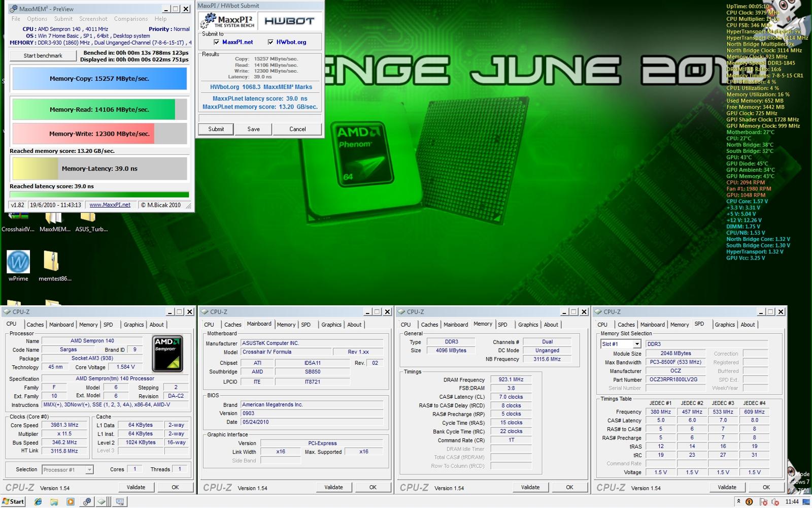Click the DRAM Frequency value 923.1 MHz

[511, 379]
